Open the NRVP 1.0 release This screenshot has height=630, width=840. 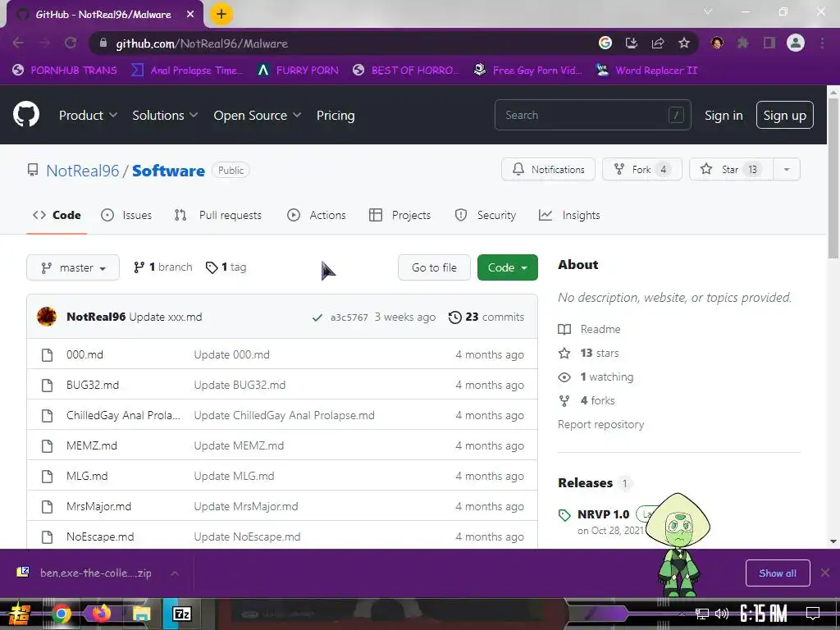[603, 514]
